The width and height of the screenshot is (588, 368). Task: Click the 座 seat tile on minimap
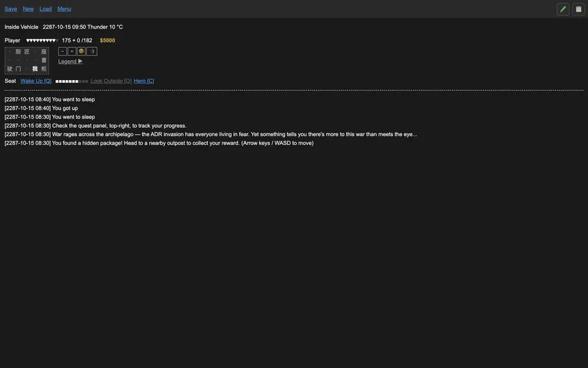tap(44, 52)
